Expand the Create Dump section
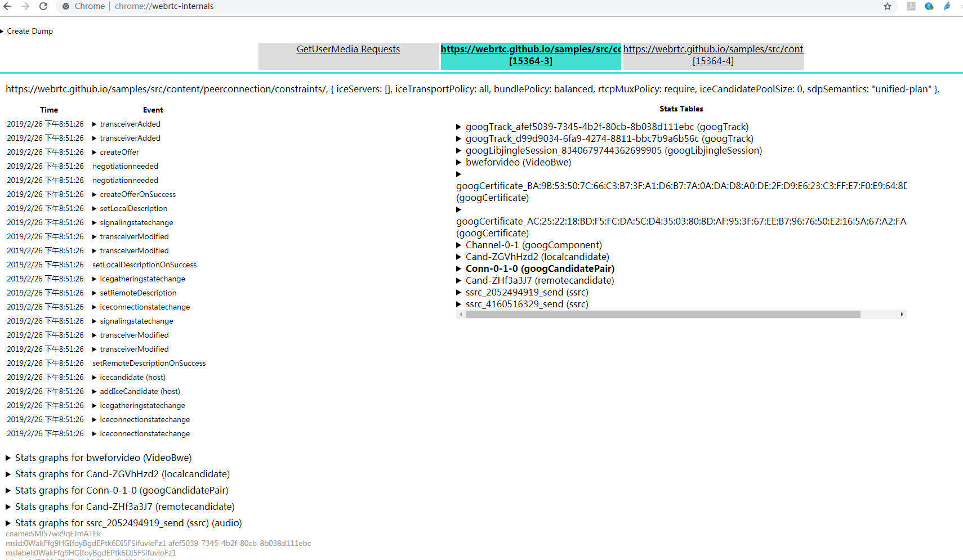Screen dimensions: 963x560 pos(27,31)
